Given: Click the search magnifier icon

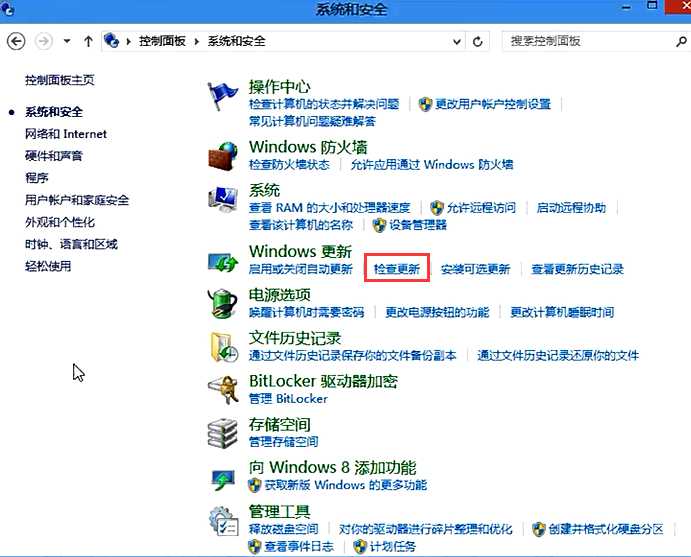Looking at the screenshot, I should (x=681, y=42).
